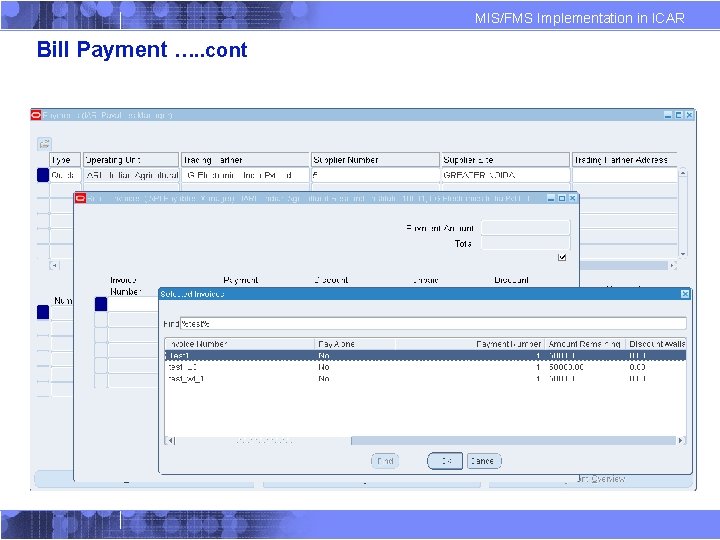
Task: Click the Amount Remaining column header
Action: point(585,344)
